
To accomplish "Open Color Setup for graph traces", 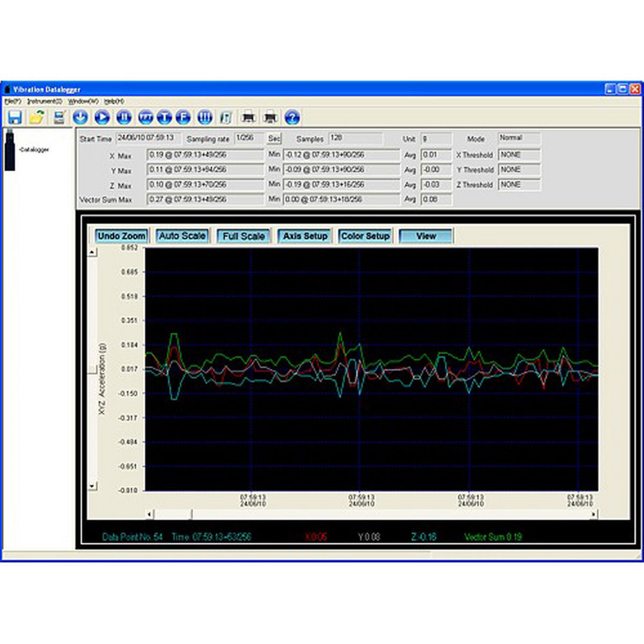I will tap(365, 235).
